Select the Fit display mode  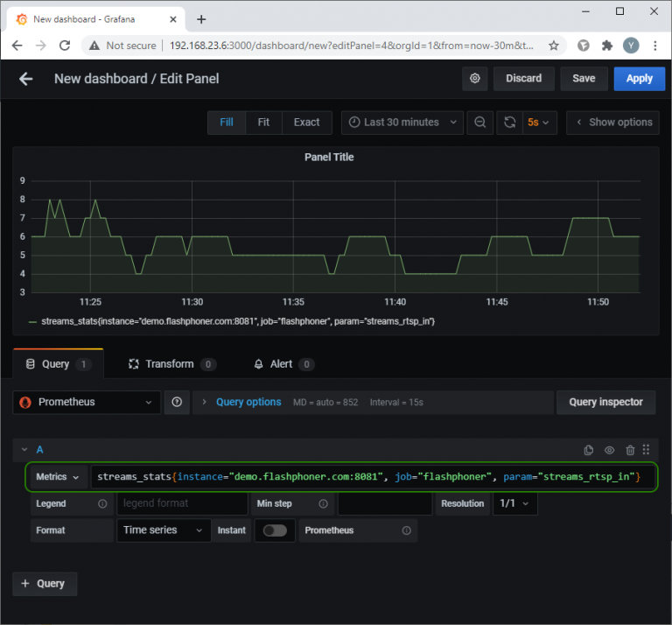click(x=263, y=123)
